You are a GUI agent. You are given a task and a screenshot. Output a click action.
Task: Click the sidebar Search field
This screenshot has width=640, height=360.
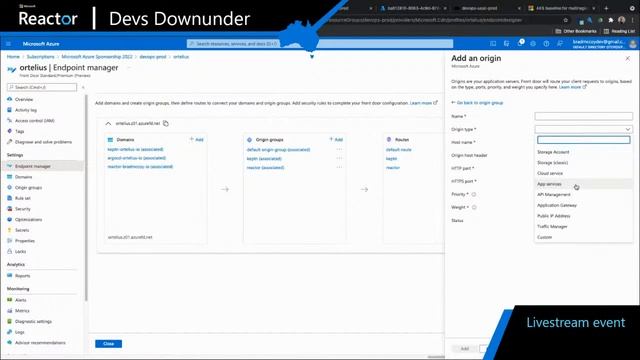(x=42, y=87)
